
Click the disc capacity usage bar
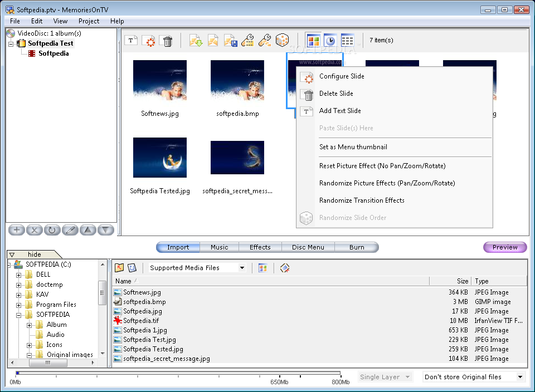[x=178, y=373]
